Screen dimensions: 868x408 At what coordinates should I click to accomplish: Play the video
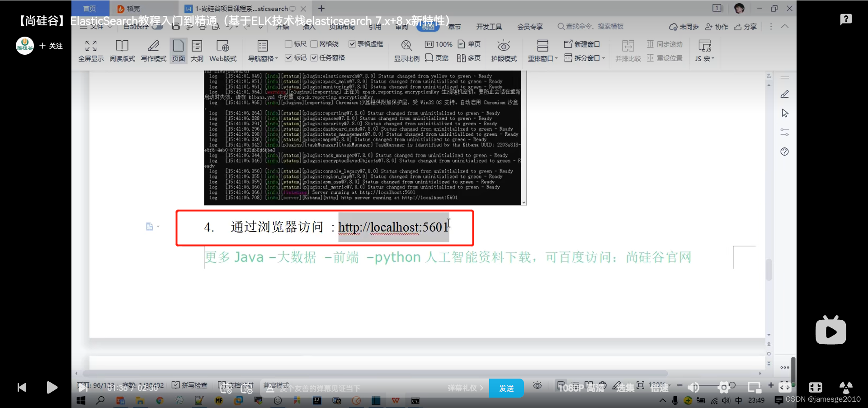[52, 387]
